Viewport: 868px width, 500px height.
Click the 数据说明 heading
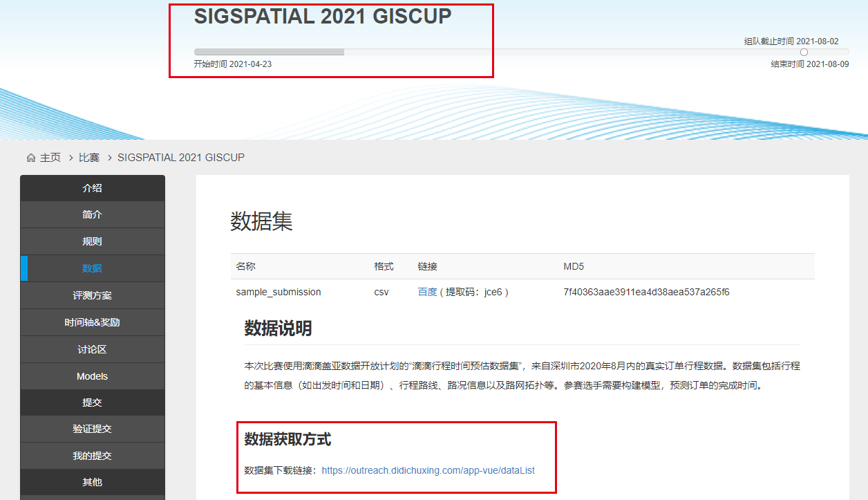278,328
